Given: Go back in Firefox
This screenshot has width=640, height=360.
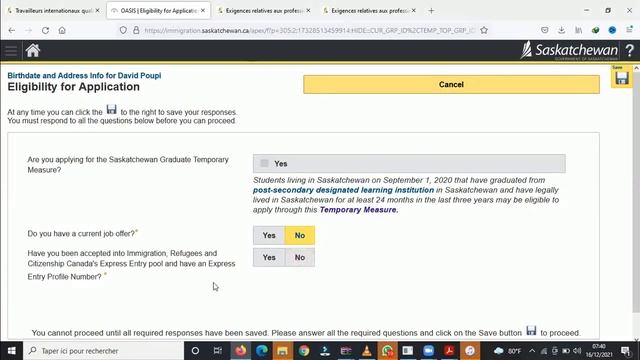Looking at the screenshot, I should [11, 30].
